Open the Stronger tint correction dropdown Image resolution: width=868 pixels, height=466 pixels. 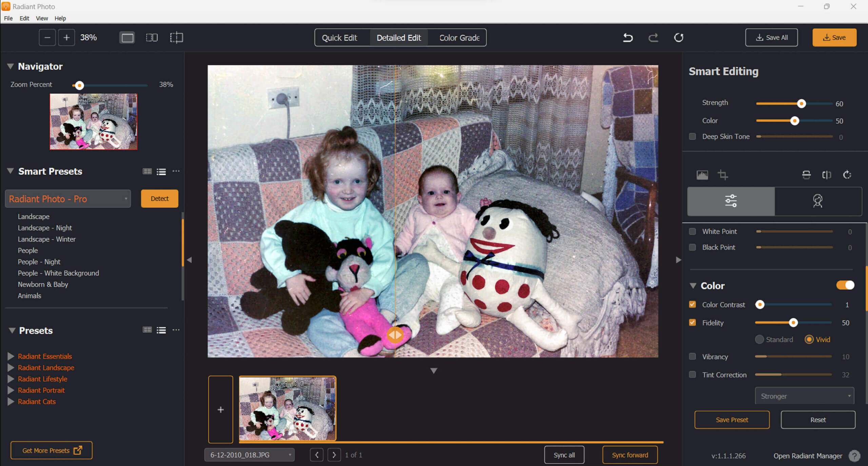(804, 396)
